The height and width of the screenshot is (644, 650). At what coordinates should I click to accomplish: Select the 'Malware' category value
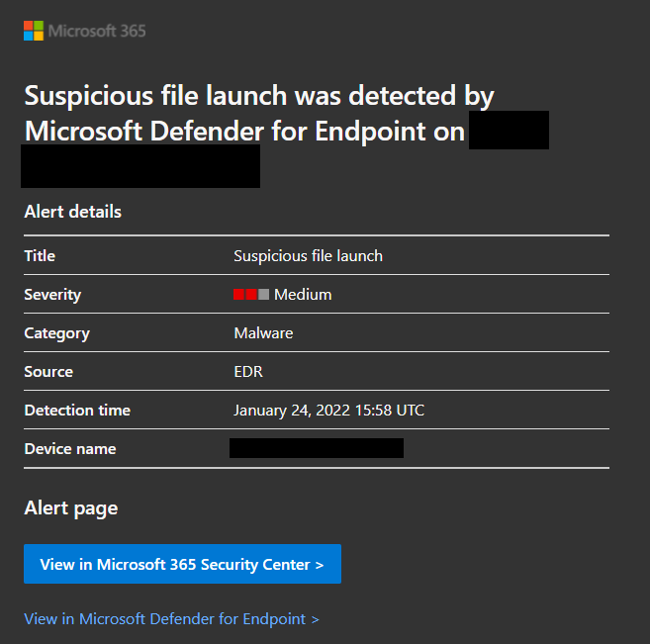(263, 332)
